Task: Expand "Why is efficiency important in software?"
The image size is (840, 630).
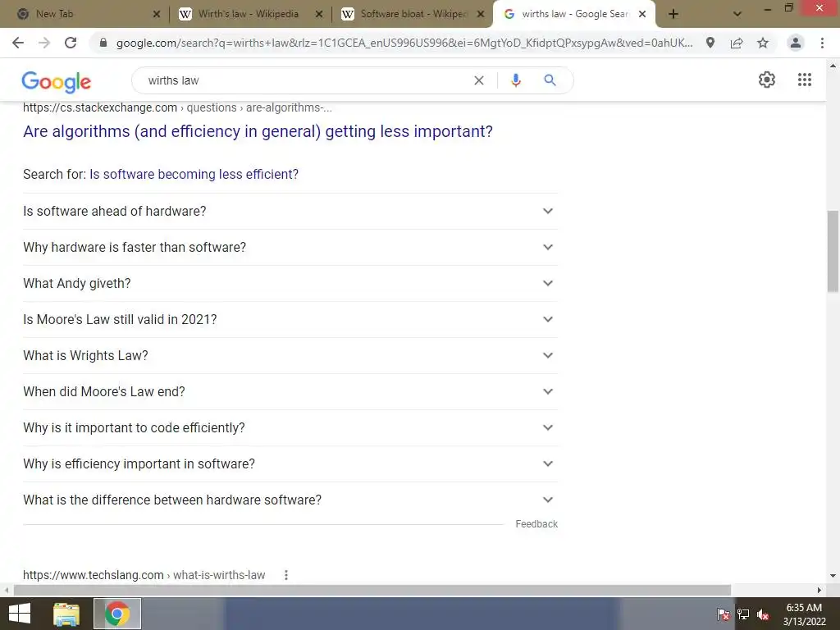Action: point(290,464)
